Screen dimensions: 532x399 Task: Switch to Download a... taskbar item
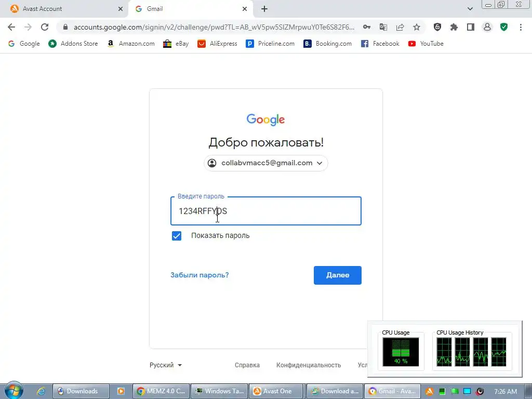tap(335, 391)
